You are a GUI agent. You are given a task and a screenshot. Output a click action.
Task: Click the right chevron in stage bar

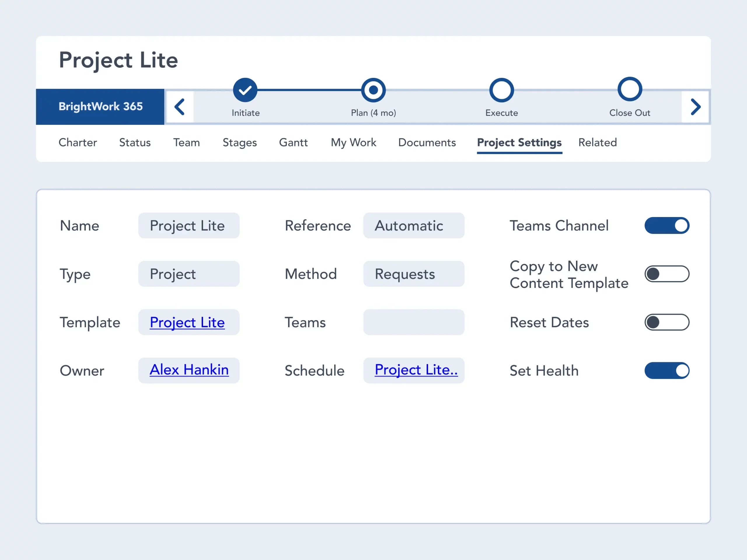point(695,107)
